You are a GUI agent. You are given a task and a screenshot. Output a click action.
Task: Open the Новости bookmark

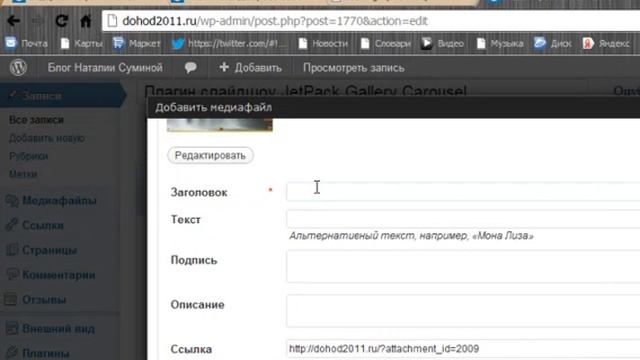click(x=323, y=43)
